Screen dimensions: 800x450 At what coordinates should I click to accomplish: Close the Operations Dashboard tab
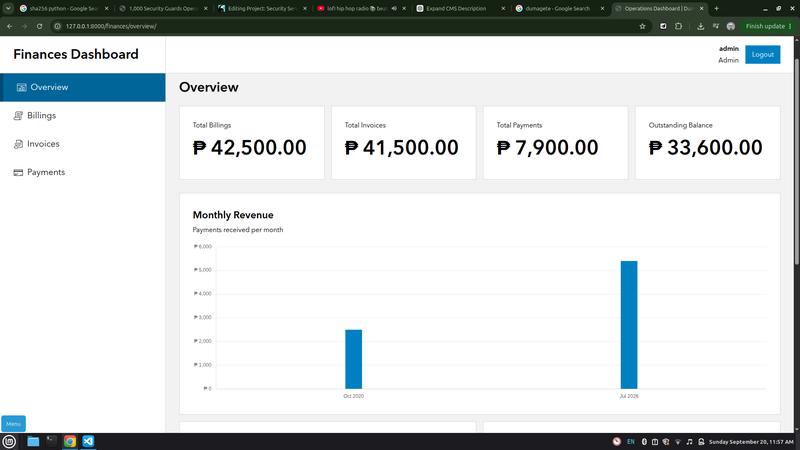[x=702, y=8]
